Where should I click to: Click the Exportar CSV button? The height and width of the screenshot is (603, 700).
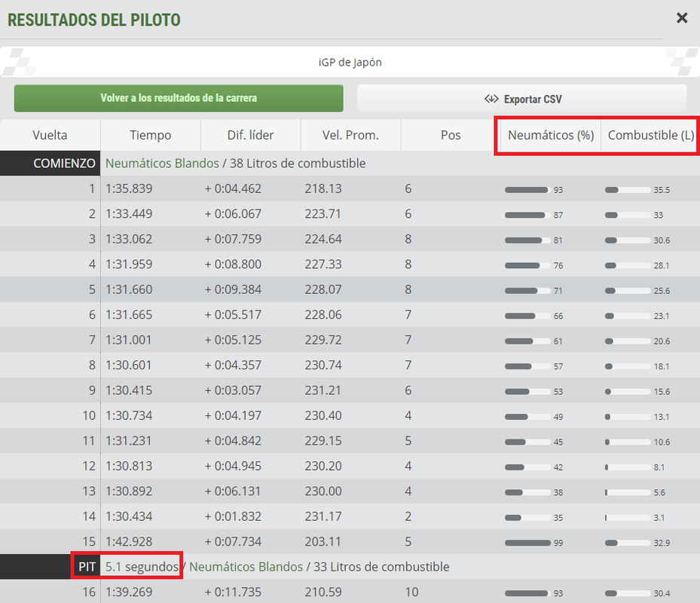coord(522,99)
